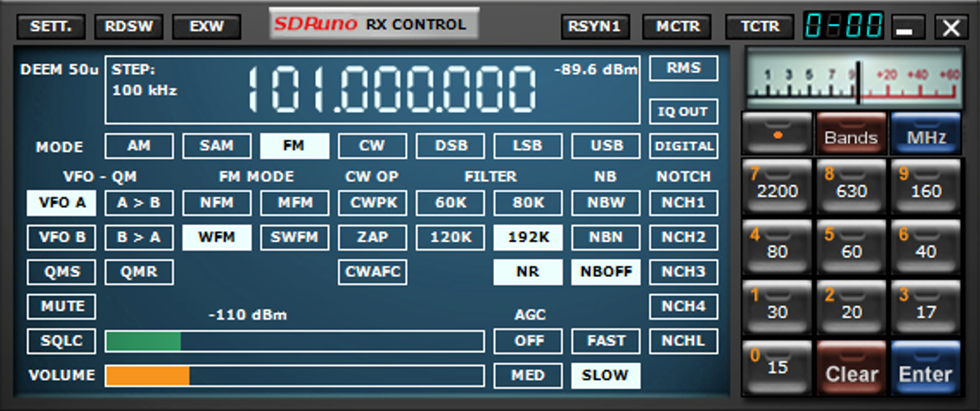The height and width of the screenshot is (411, 980).
Task: Toggle notch filter NCH2
Action: [x=683, y=238]
